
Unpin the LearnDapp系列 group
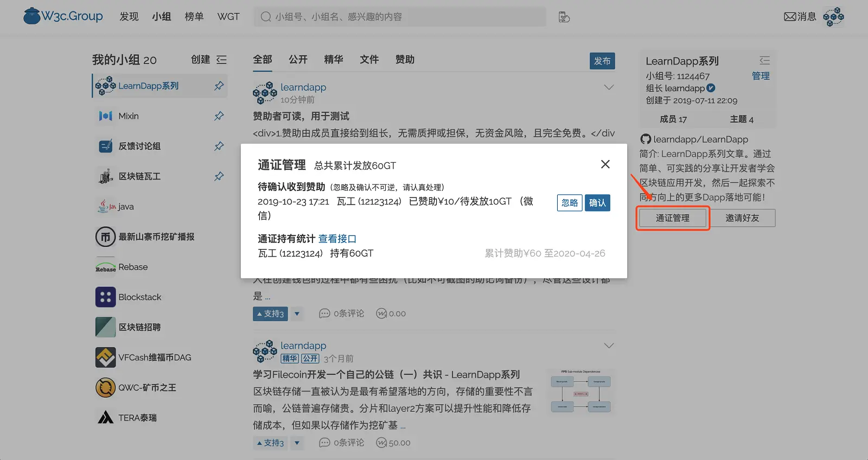219,86
